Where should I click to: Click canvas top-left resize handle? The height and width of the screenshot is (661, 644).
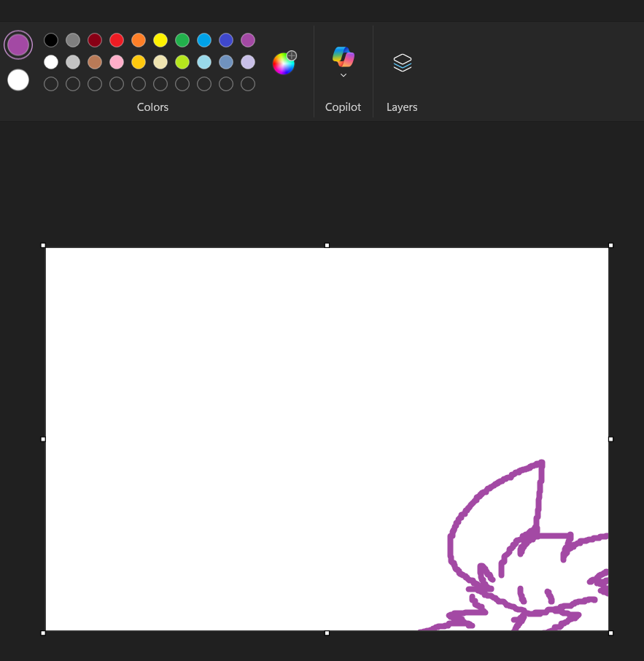(43, 245)
